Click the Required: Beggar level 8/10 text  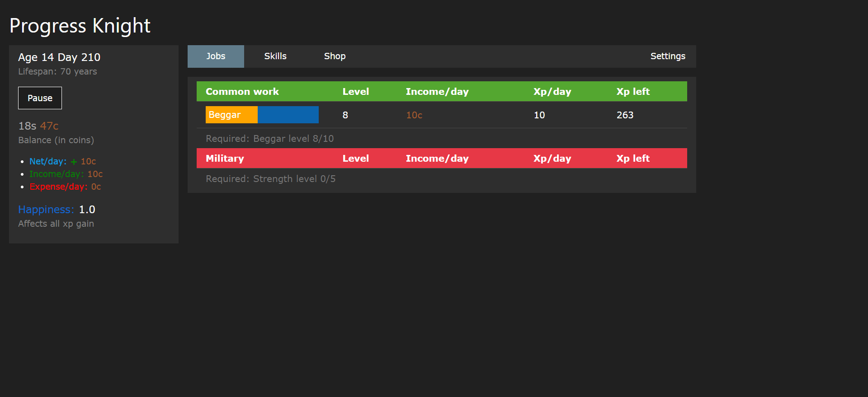[270, 139]
